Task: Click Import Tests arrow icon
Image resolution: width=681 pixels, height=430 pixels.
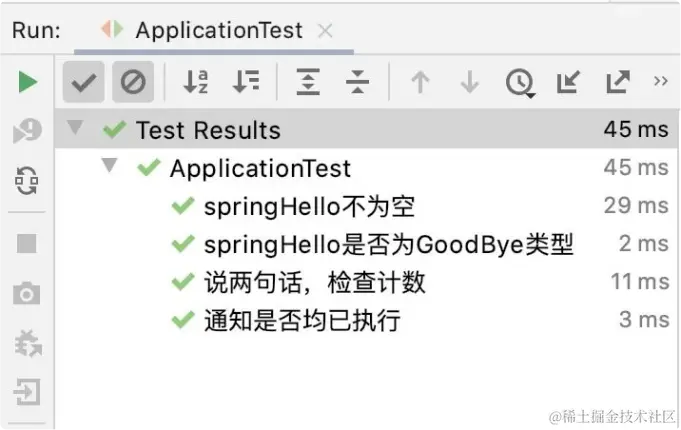Action: coord(568,83)
